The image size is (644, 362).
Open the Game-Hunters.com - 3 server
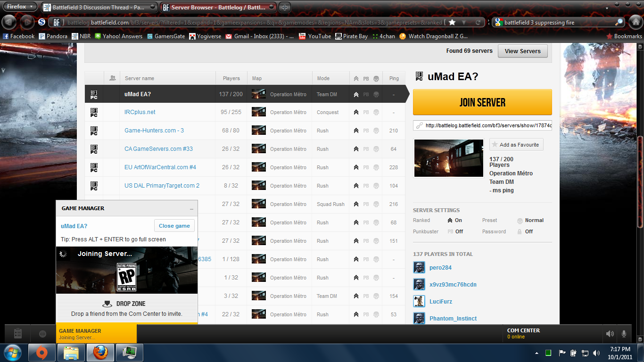coord(154,131)
